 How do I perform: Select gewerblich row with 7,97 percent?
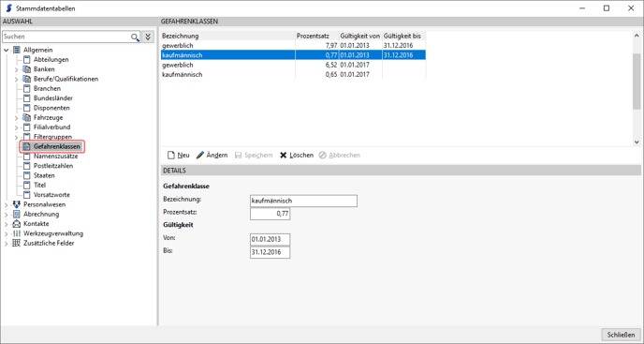pyautogui.click(x=293, y=46)
